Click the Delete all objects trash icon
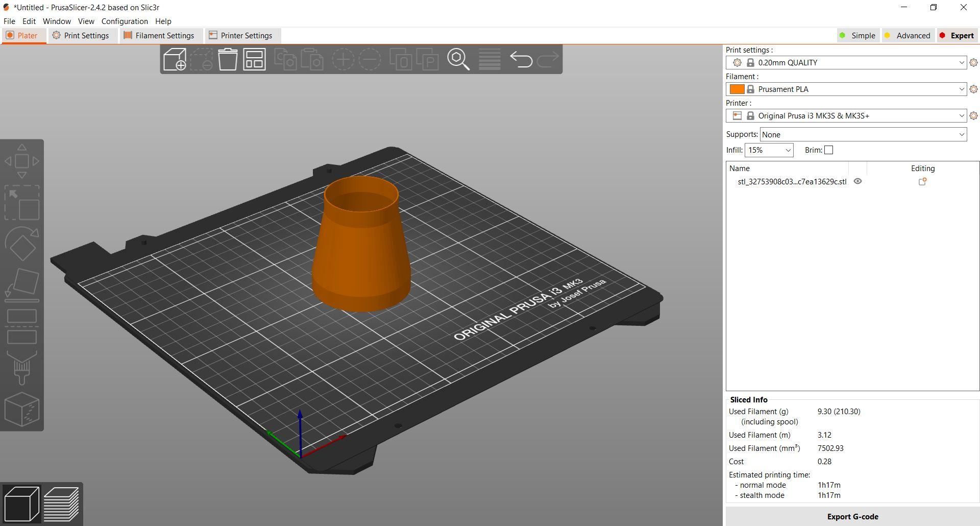The width and height of the screenshot is (980, 526). click(x=228, y=59)
